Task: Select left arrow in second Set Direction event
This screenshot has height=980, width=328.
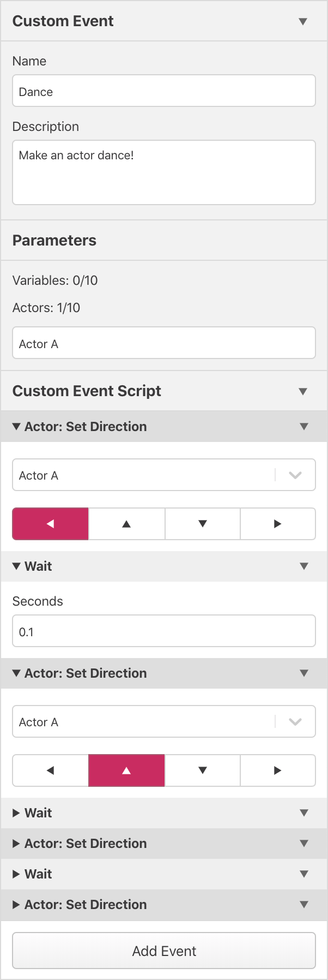Action: pyautogui.click(x=51, y=770)
